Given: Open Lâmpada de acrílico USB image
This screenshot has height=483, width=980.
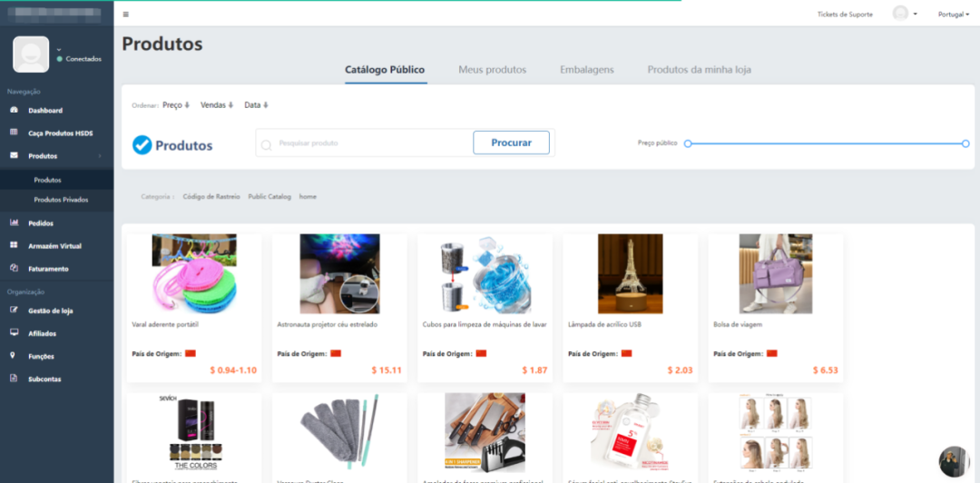Looking at the screenshot, I should [x=630, y=274].
